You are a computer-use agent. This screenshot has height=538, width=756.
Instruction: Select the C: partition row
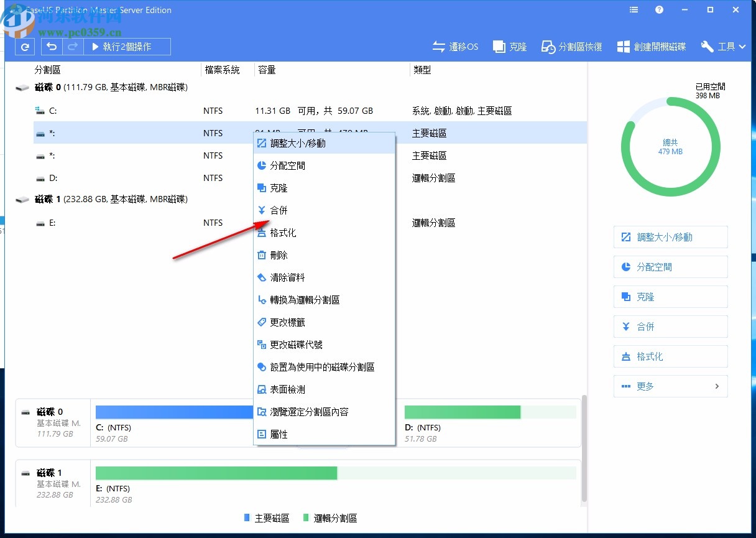(93, 111)
